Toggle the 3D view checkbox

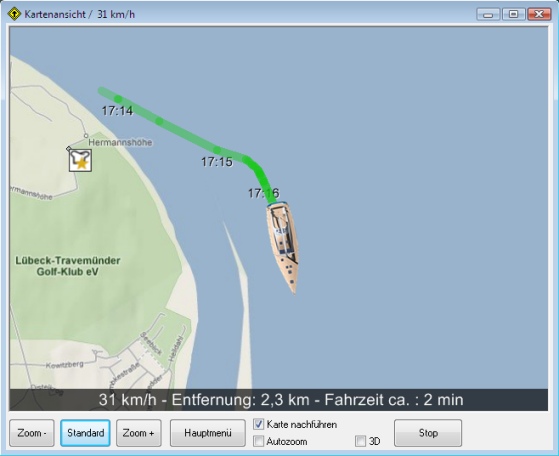[x=360, y=441]
